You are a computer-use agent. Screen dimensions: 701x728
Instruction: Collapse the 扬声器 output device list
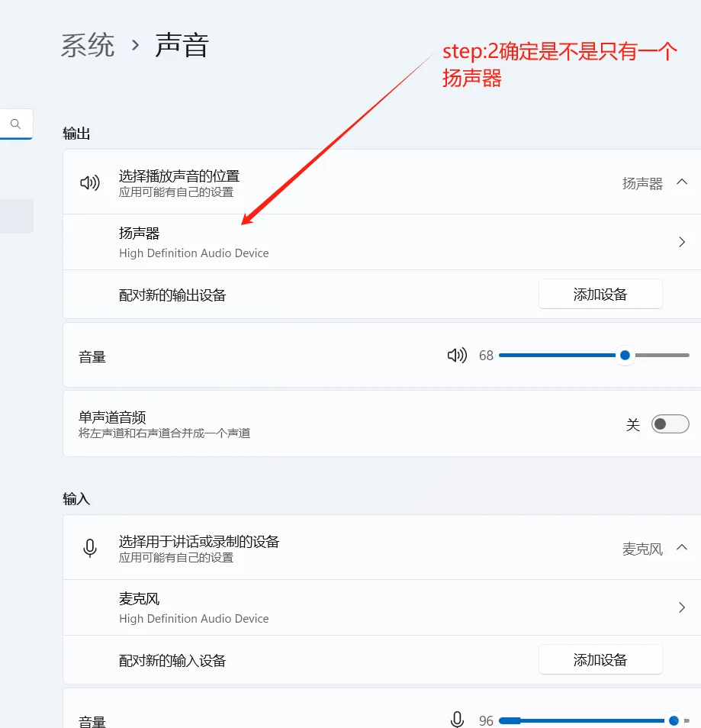coord(683,182)
